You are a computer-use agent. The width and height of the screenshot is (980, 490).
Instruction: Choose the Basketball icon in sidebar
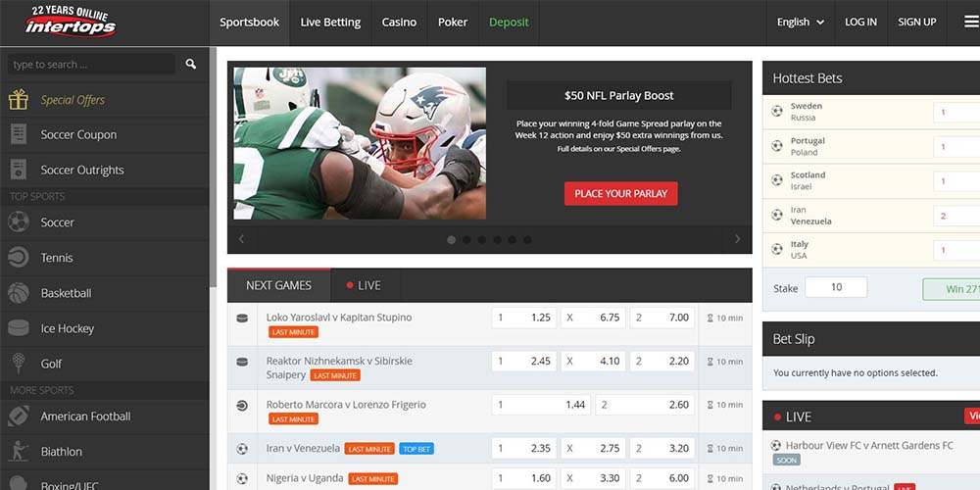click(x=18, y=293)
